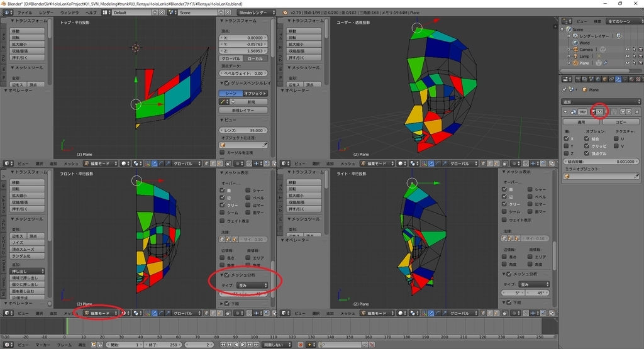Open the Material sphere properties tab

[x=631, y=79]
